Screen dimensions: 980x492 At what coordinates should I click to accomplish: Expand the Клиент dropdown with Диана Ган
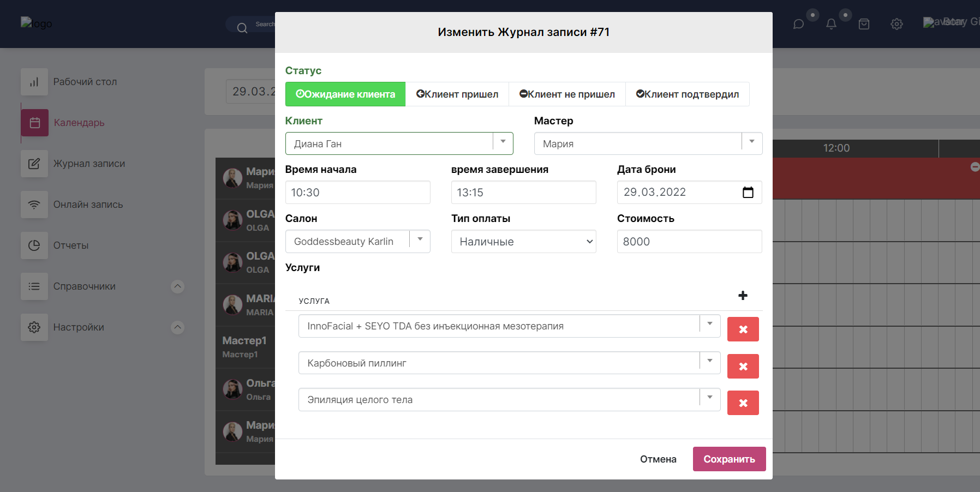(503, 143)
